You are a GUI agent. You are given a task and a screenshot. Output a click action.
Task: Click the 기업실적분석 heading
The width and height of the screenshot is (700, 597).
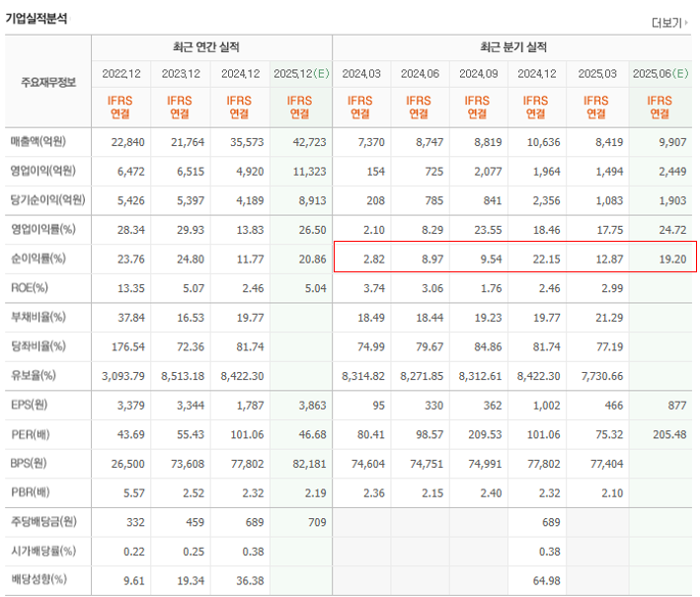click(37, 19)
